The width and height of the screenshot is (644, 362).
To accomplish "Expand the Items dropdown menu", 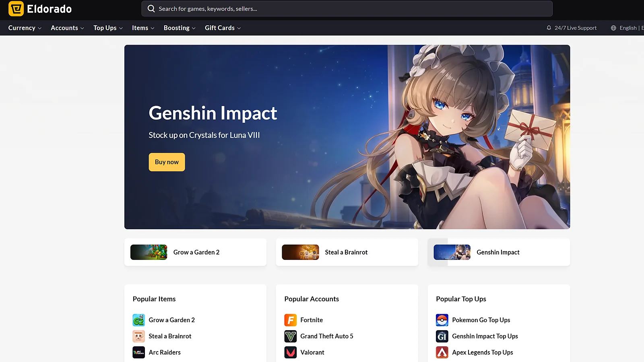I will (x=143, y=28).
